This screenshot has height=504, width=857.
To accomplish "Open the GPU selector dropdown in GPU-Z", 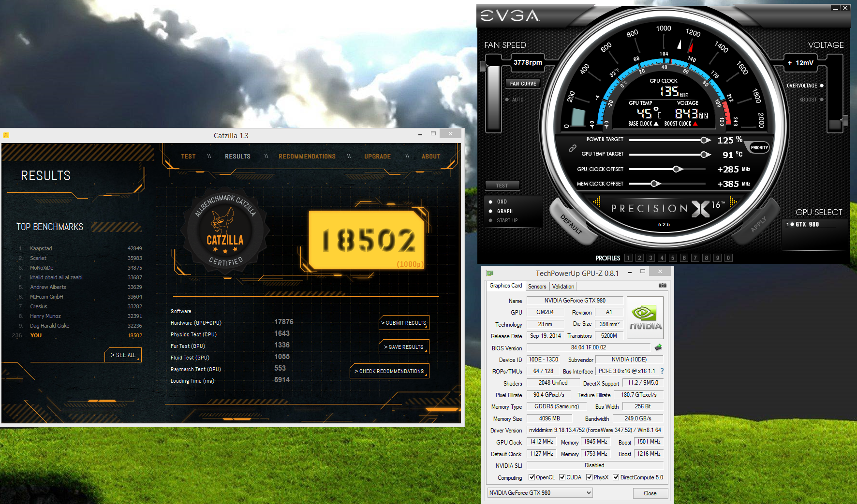I will pos(540,493).
